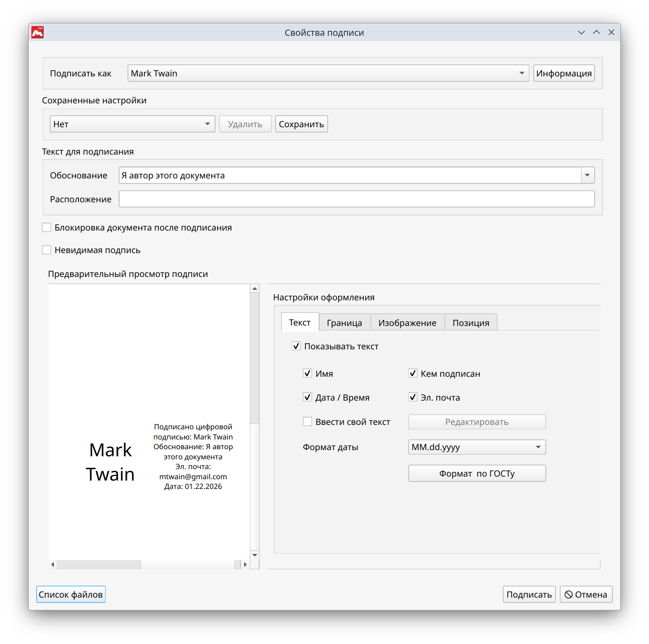Uncheck 'Показывать текст' checkbox
Image resolution: width=649 pixels, height=644 pixels.
(296, 346)
